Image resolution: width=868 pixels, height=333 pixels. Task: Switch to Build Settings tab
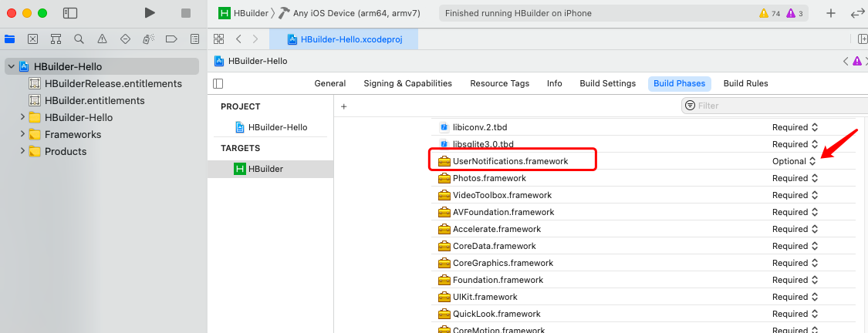tap(607, 83)
